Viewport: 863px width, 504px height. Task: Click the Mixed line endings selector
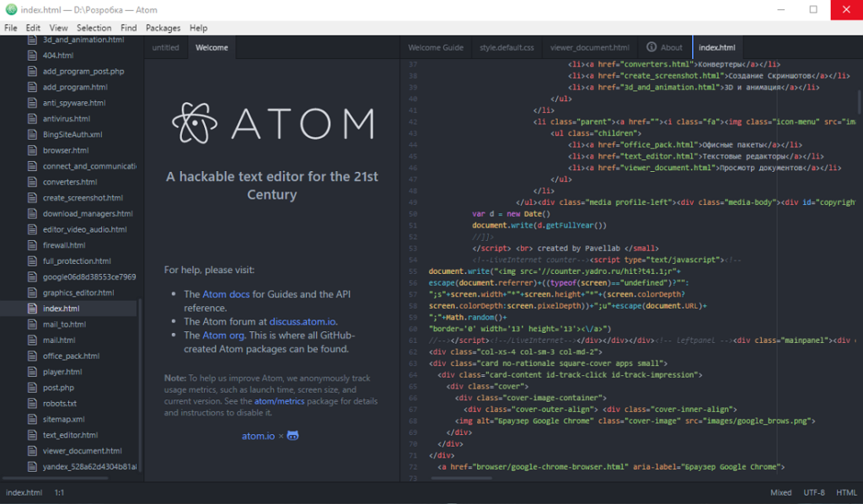click(780, 492)
